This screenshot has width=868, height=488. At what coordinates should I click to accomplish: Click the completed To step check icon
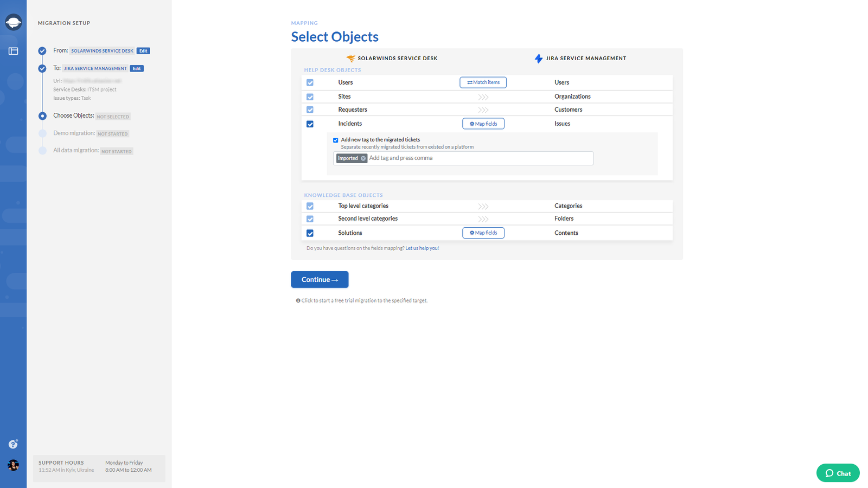[42, 68]
